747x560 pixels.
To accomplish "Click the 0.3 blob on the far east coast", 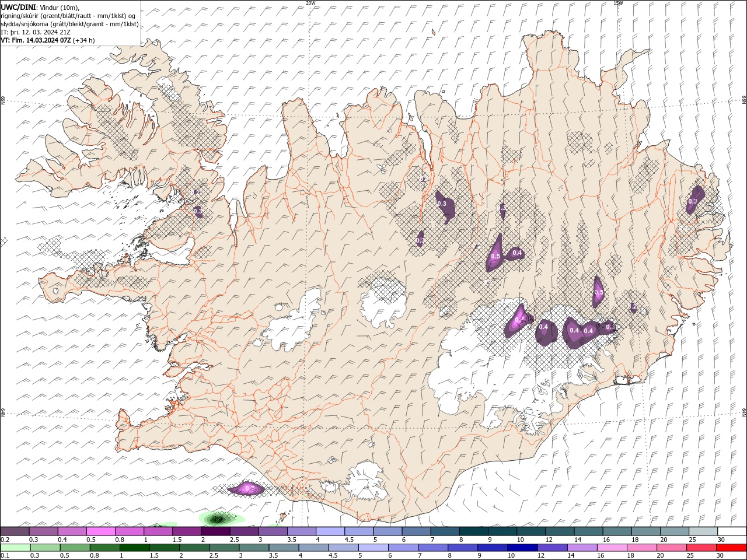I will click(x=695, y=200).
